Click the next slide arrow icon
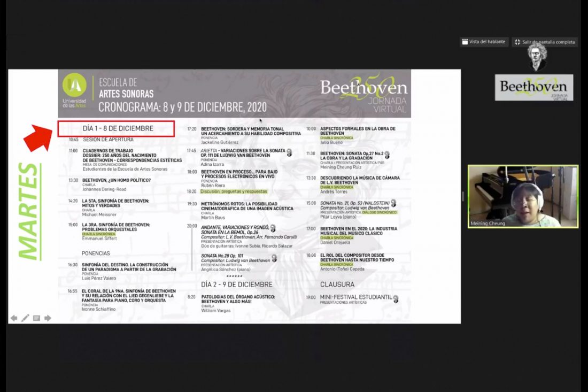 [x=47, y=318]
